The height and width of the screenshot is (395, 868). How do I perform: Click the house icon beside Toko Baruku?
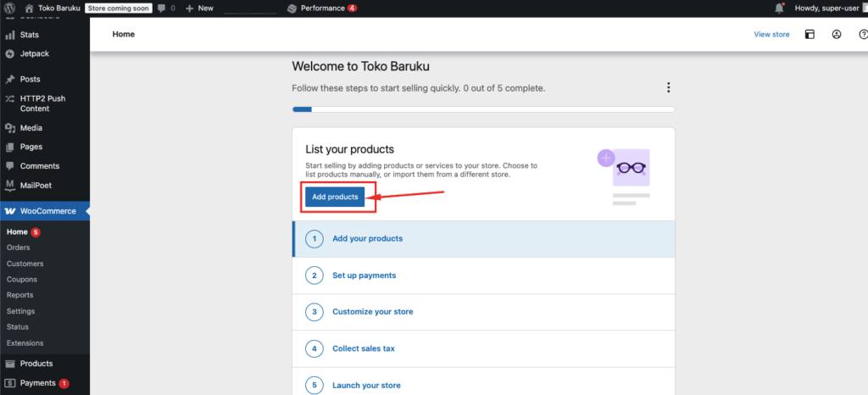tap(30, 8)
